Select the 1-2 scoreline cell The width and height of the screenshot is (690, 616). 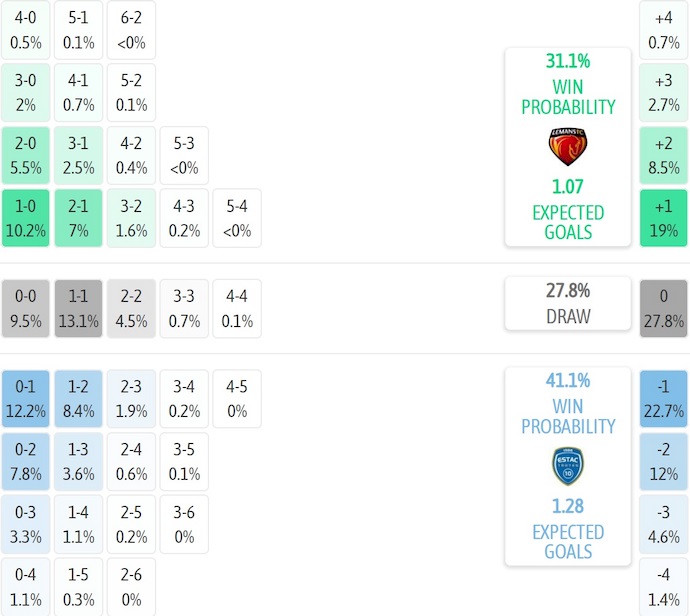pyautogui.click(x=79, y=398)
